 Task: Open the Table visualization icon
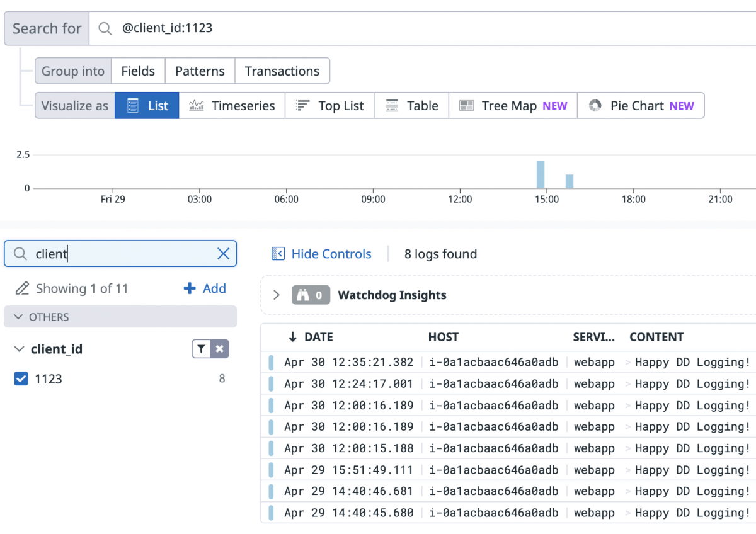coord(392,105)
